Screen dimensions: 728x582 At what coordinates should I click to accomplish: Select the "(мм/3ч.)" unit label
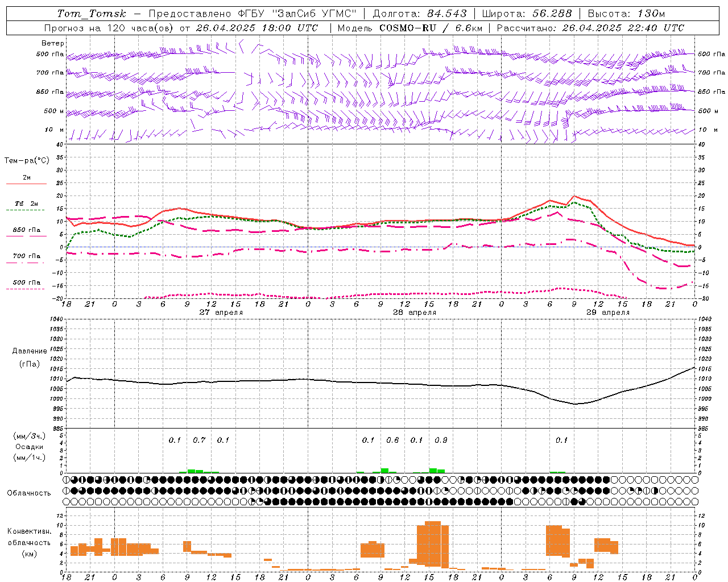[x=30, y=436]
